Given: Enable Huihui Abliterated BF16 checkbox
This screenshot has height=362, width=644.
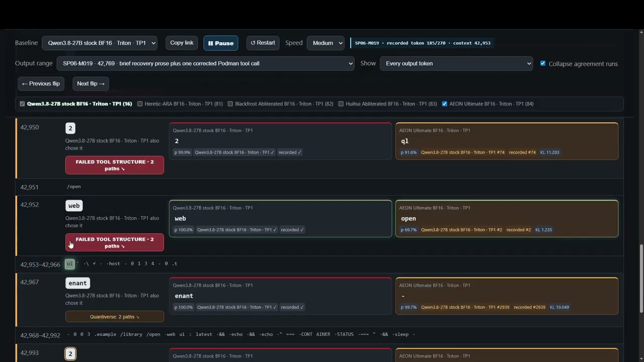Looking at the screenshot, I should click(x=341, y=104).
